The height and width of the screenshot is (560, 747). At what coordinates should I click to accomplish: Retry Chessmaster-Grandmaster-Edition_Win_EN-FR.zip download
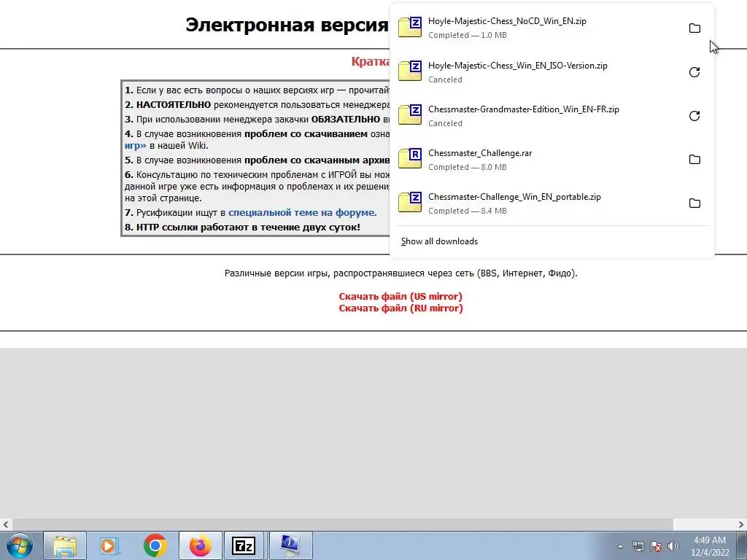[x=694, y=116]
